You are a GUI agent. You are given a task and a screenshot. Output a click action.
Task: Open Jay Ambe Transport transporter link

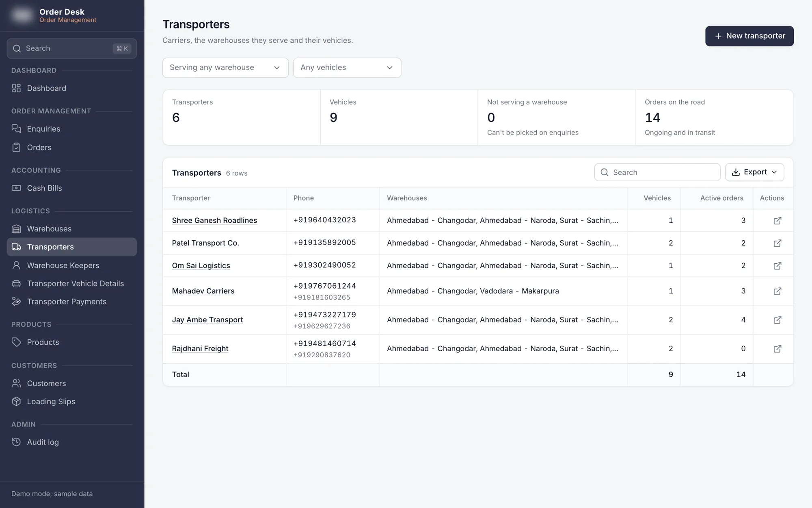[207, 320]
